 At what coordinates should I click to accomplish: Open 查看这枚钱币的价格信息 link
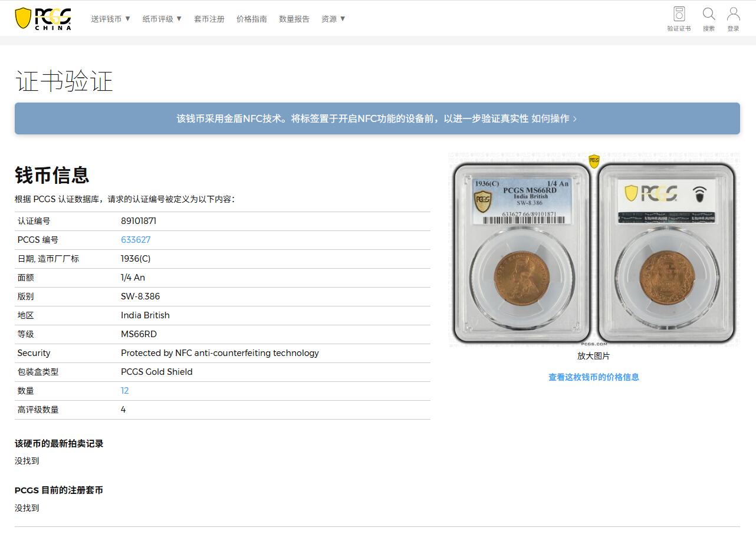593,377
